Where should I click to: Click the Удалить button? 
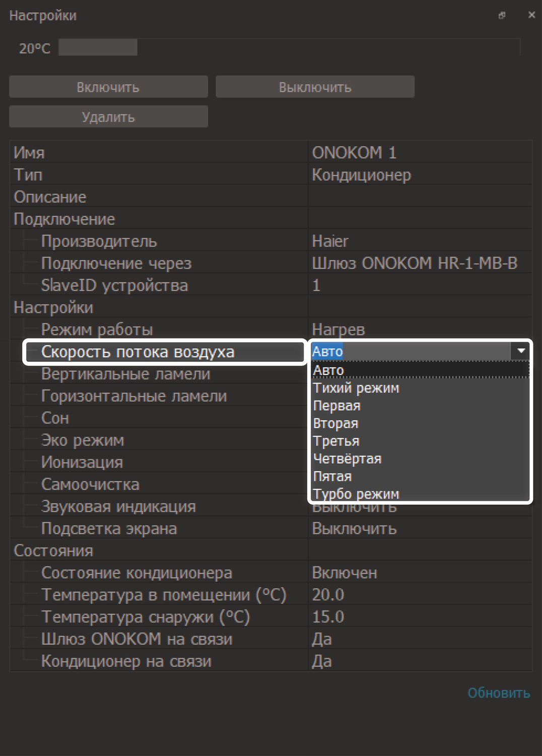[x=108, y=117]
